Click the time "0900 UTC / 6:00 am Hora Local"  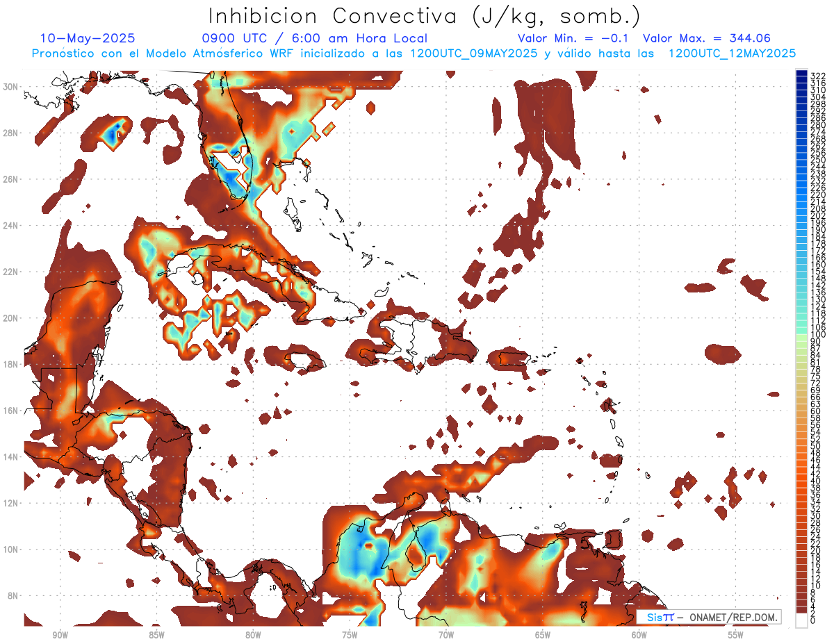tap(314, 38)
